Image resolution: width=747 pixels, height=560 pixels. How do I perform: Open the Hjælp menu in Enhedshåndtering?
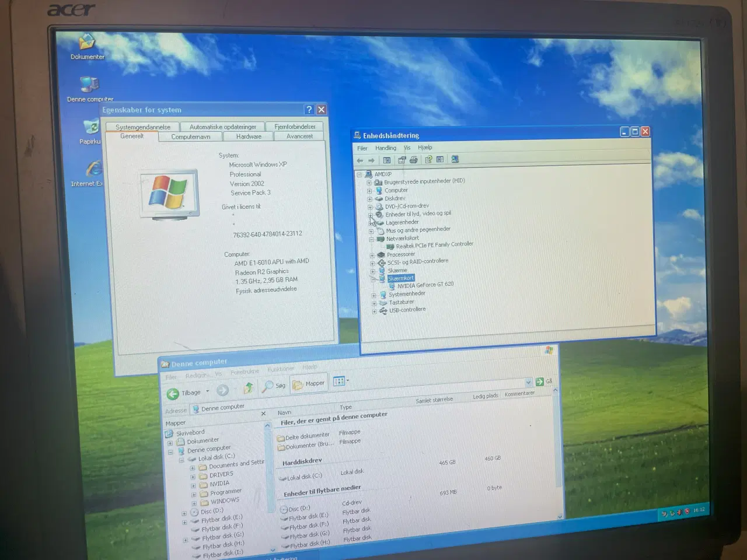425,148
